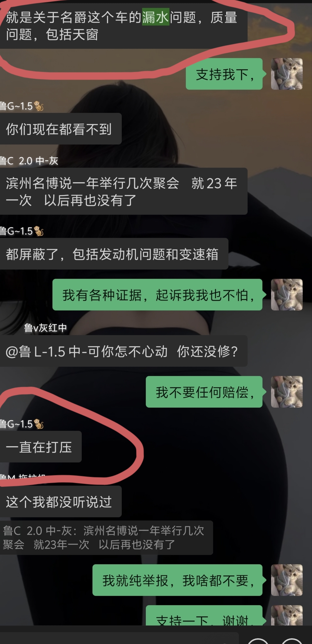Focus the message input field at bottom
The image size is (312, 644).
pyautogui.click(x=119, y=638)
